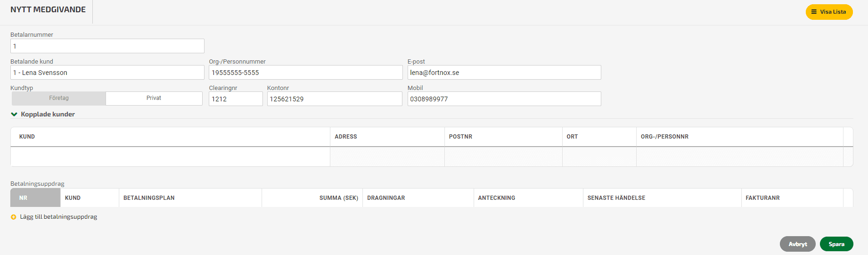Click the empty Kund cell in Kopplade kunder
The image size is (868, 255).
[170, 157]
